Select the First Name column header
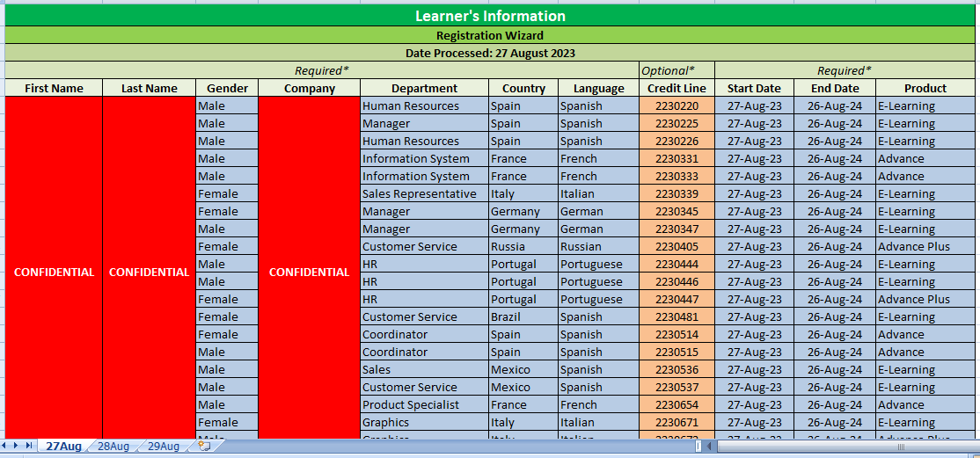The height and width of the screenshot is (458, 980). [x=54, y=88]
